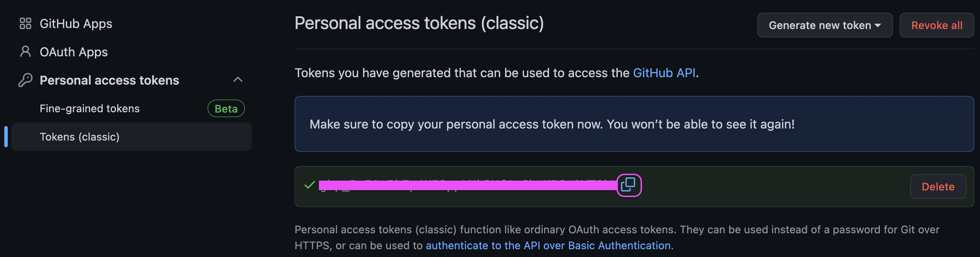Click the OAuth Apps person icon
The image size is (980, 257).
point(25,52)
